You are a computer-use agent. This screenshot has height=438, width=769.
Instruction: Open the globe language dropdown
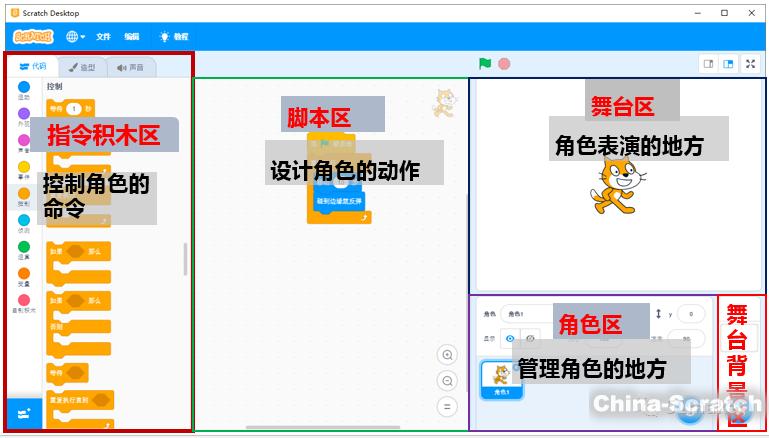[75, 36]
